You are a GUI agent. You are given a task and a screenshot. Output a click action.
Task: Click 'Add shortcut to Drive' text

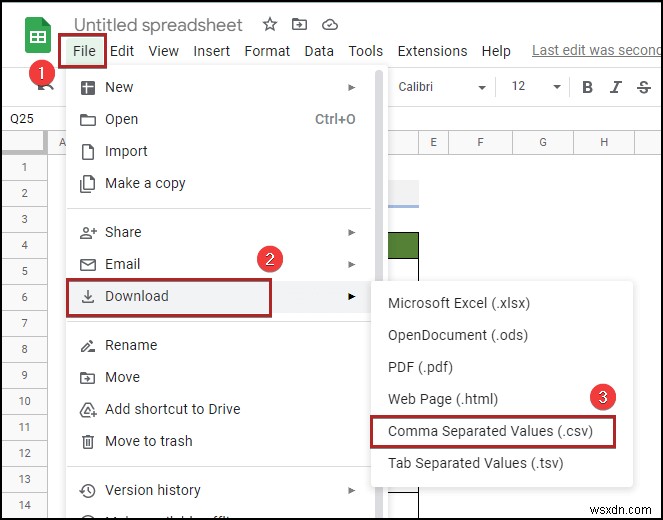[x=173, y=409]
